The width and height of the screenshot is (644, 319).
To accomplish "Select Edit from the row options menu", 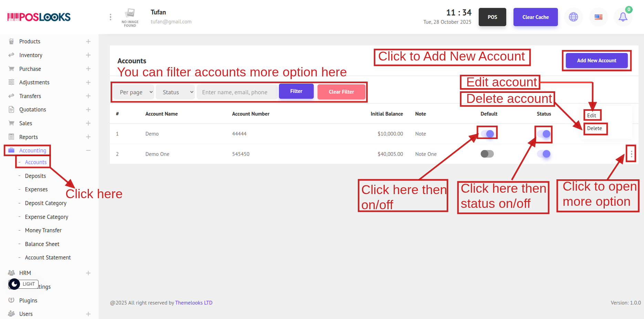I will pyautogui.click(x=592, y=115).
